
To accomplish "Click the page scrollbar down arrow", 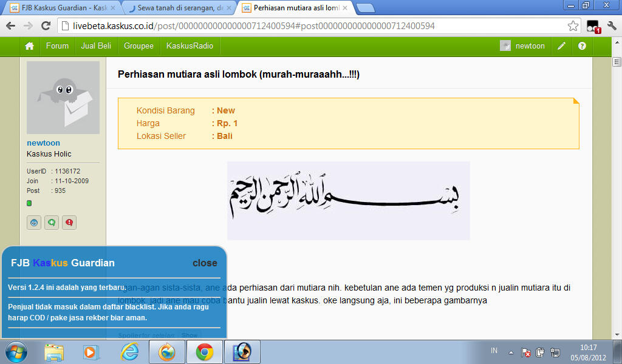I will (x=617, y=335).
